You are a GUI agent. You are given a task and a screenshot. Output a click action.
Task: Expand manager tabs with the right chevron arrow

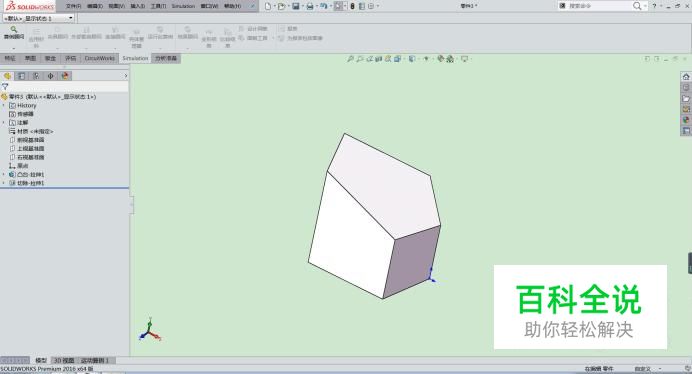tap(126, 76)
